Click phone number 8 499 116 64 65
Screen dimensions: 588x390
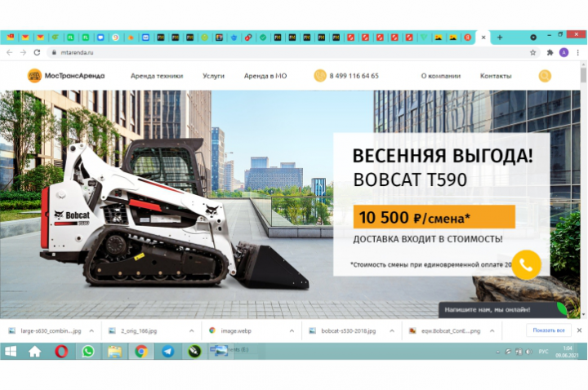[354, 76]
